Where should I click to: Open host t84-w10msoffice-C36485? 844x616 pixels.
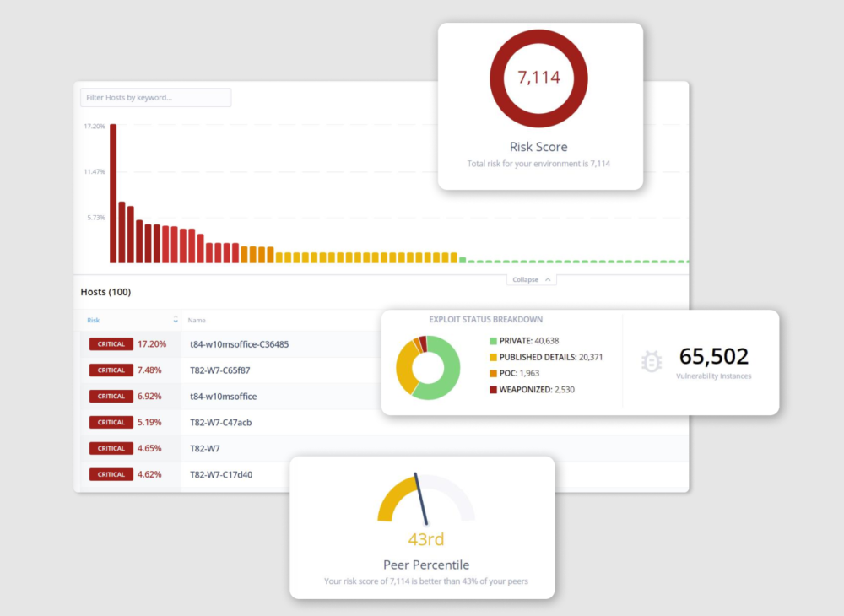click(x=239, y=344)
